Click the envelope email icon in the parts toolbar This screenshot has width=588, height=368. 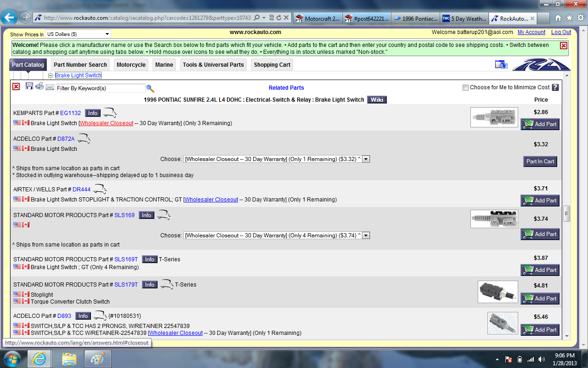50,87
